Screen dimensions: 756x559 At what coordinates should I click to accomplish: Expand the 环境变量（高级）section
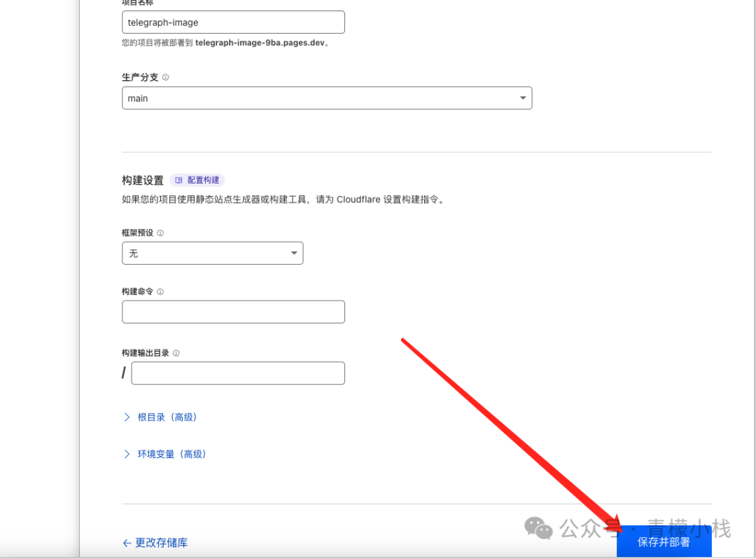pyautogui.click(x=165, y=454)
